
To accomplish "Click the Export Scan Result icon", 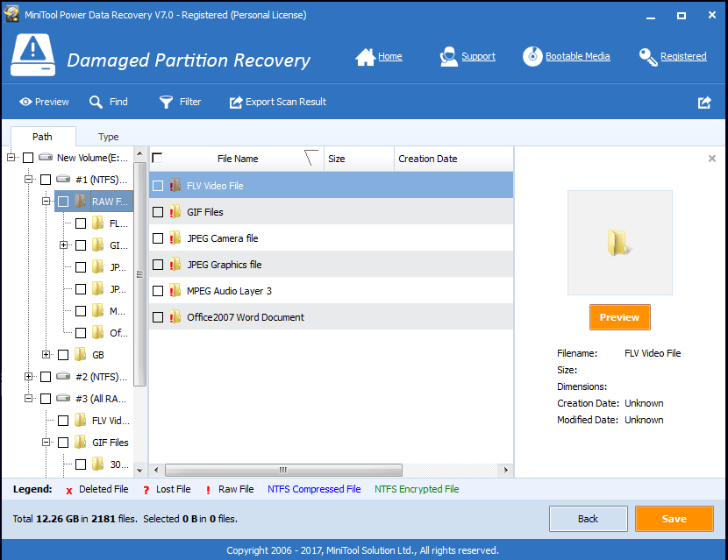I will point(236,102).
